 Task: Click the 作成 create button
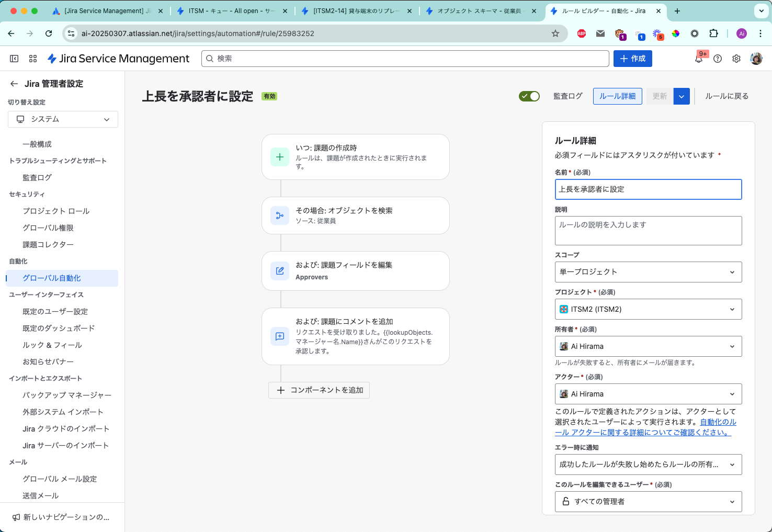click(x=633, y=59)
